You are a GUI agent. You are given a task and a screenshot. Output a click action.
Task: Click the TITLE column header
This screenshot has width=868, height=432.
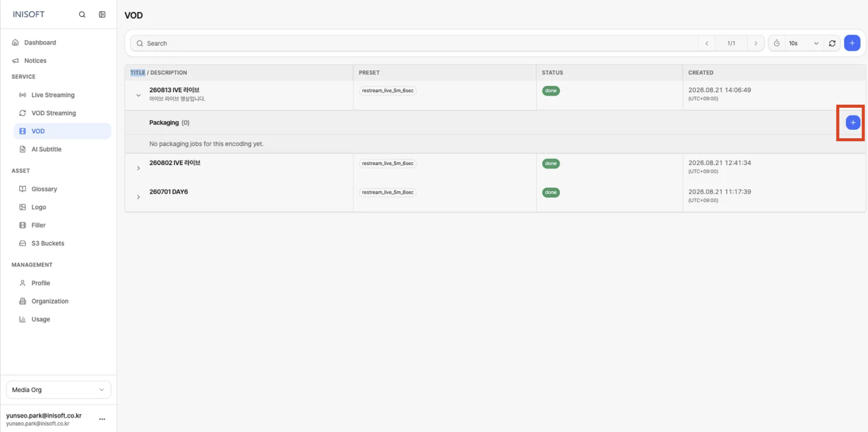[137, 73]
